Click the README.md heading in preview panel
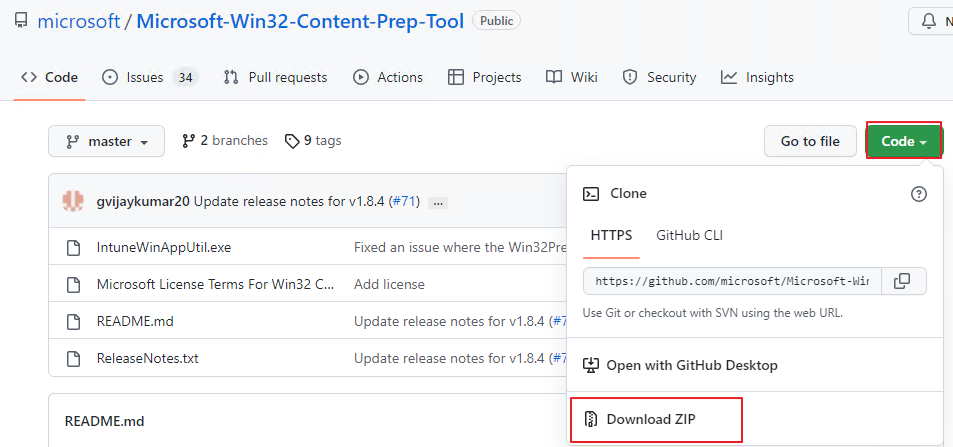The height and width of the screenshot is (447, 953). click(x=105, y=421)
